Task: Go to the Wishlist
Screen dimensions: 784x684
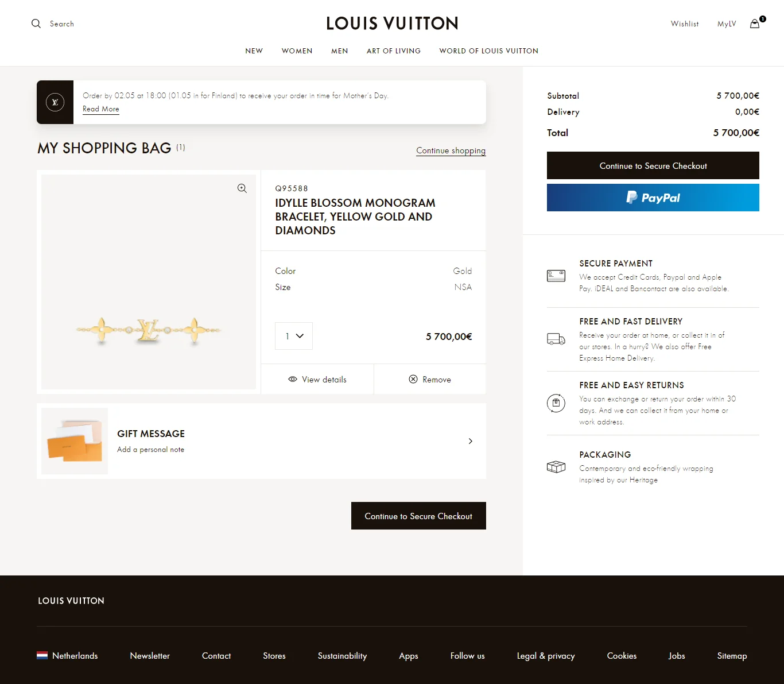Action: click(x=685, y=24)
